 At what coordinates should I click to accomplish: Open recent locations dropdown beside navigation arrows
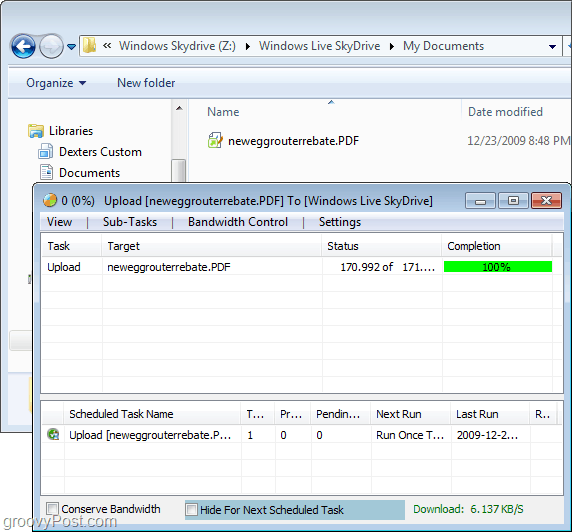(72, 47)
